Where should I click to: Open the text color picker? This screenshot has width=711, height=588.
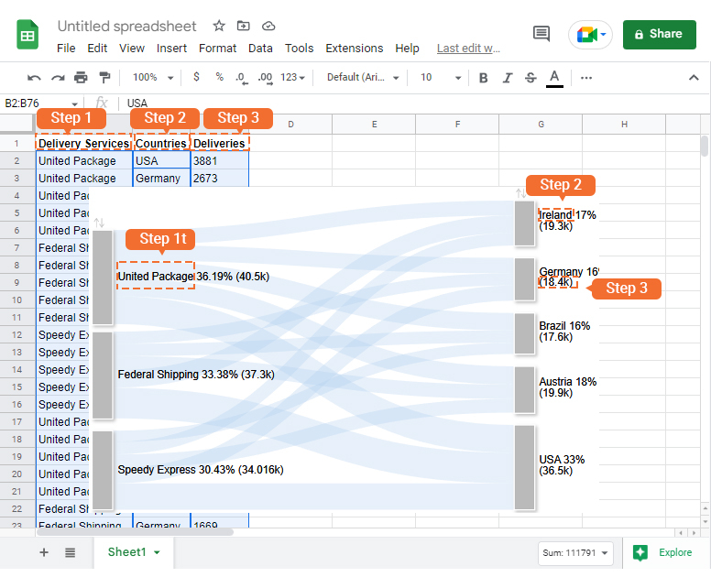(554, 78)
